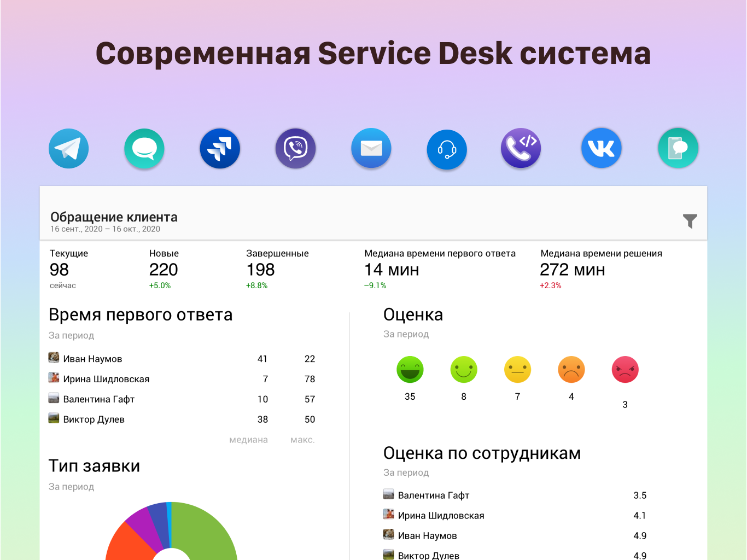The width and height of the screenshot is (747, 560).
Task: Click Иван Наумов avatar in first response list
Action: (54, 358)
